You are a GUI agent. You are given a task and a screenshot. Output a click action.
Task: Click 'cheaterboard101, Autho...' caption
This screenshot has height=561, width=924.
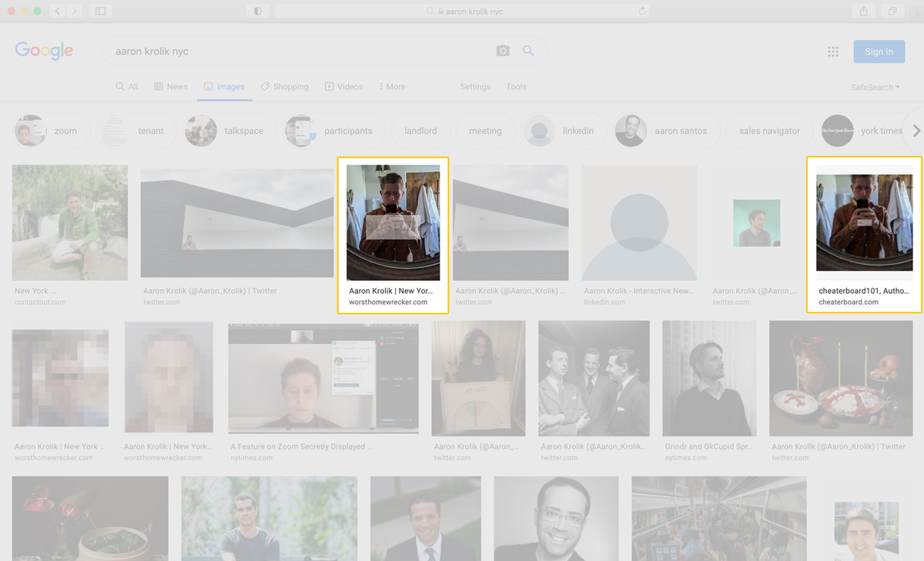click(x=865, y=291)
